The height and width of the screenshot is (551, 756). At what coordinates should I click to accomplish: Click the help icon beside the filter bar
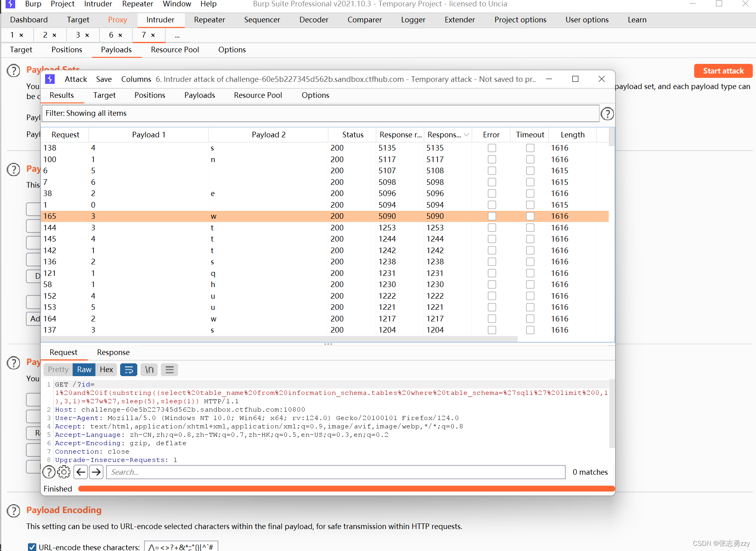coord(607,113)
